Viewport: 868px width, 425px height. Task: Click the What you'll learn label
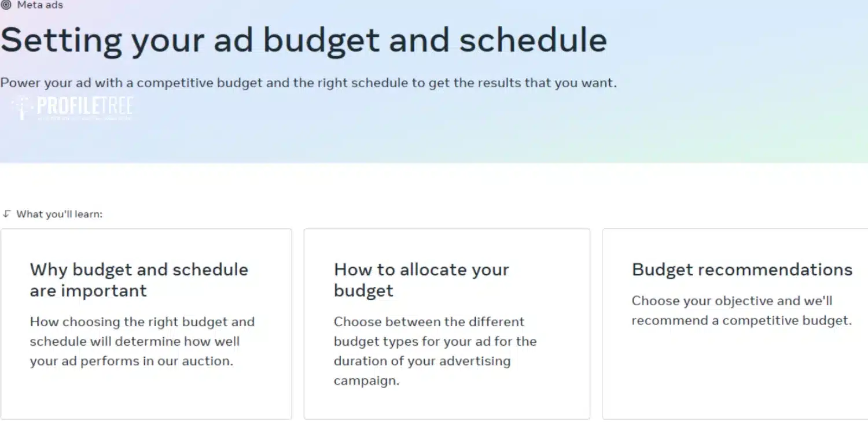[59, 214]
